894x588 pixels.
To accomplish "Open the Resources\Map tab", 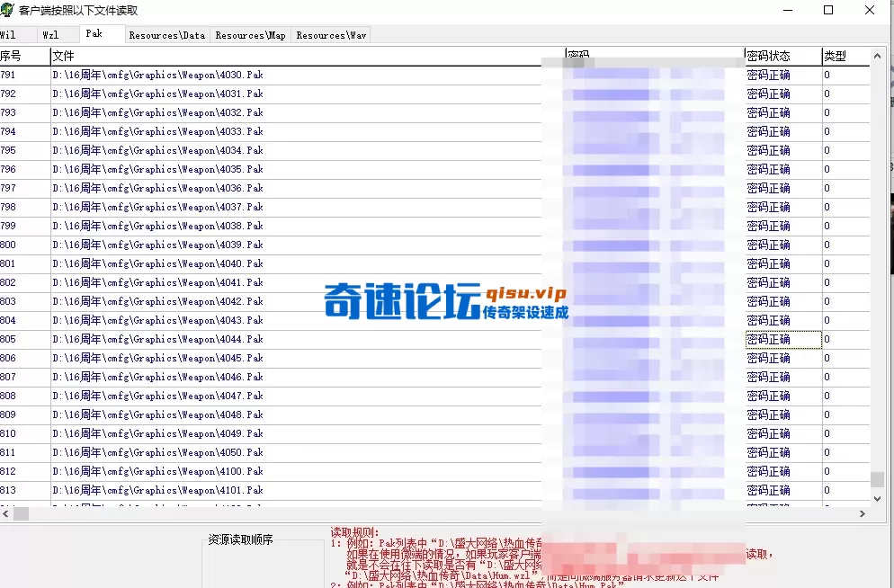I will [250, 34].
